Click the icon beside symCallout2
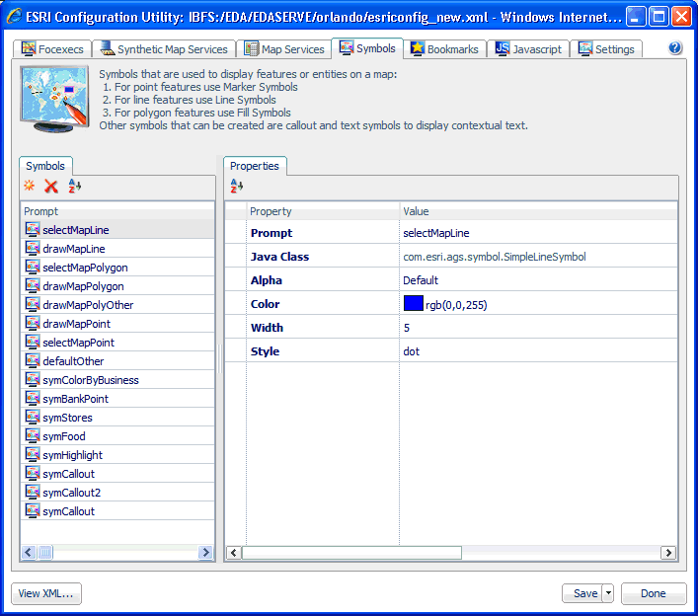The height and width of the screenshot is (616, 698). point(32,492)
